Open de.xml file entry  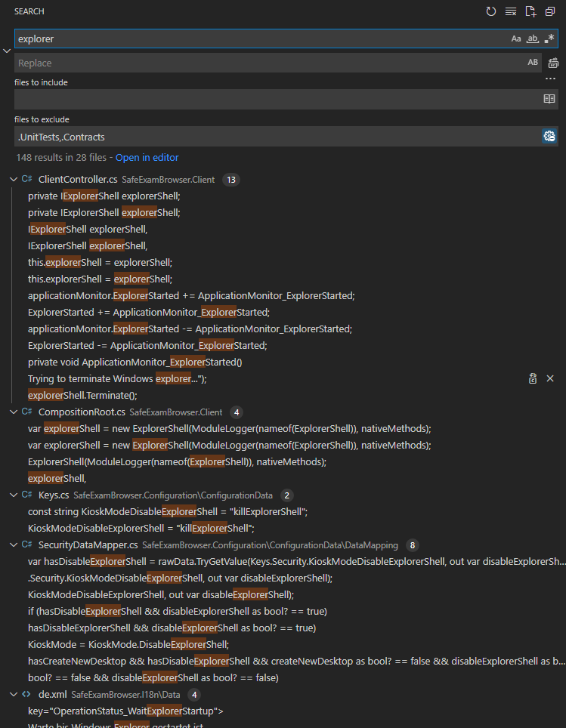(52, 695)
